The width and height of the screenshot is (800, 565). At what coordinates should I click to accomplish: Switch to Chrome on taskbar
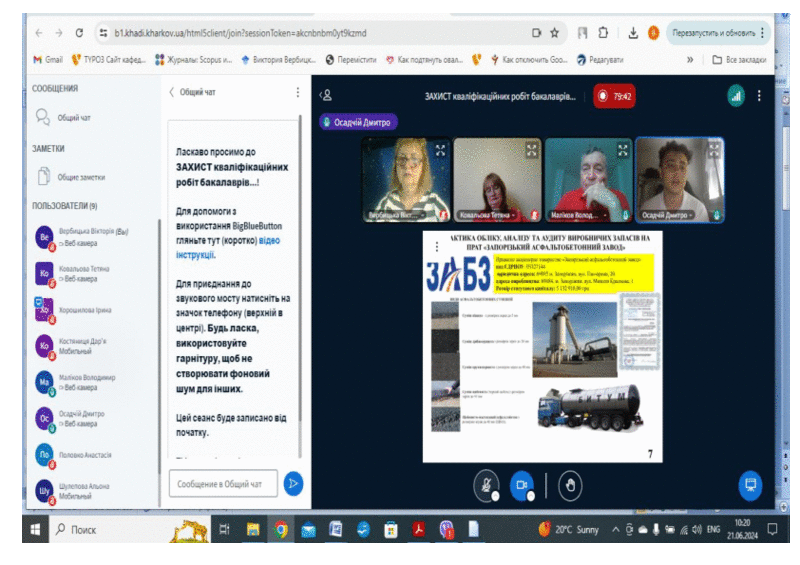tap(281, 529)
